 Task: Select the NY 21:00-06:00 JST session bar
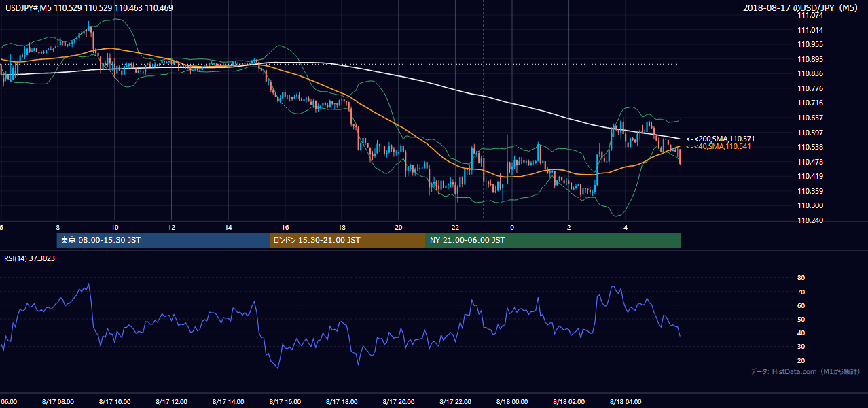(x=554, y=240)
